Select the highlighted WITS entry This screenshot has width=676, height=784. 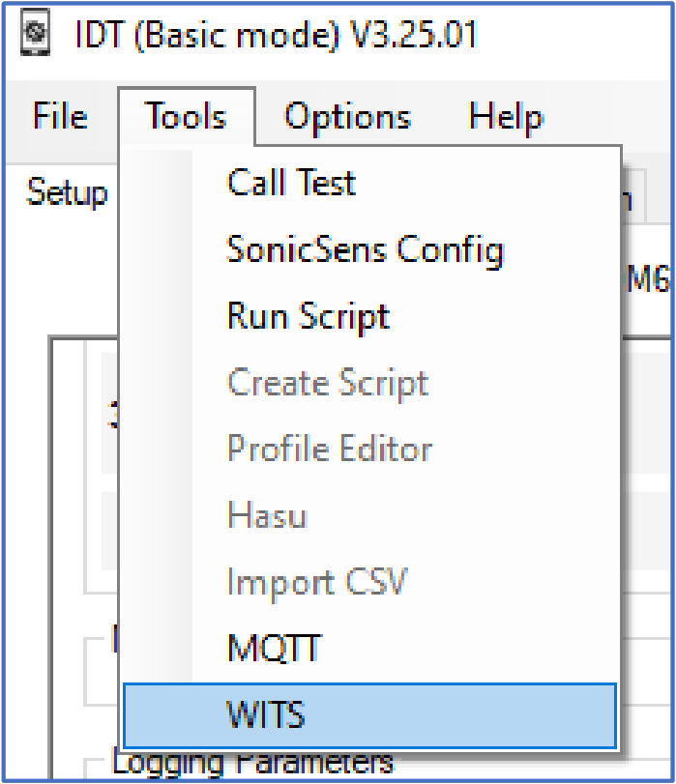(370, 715)
